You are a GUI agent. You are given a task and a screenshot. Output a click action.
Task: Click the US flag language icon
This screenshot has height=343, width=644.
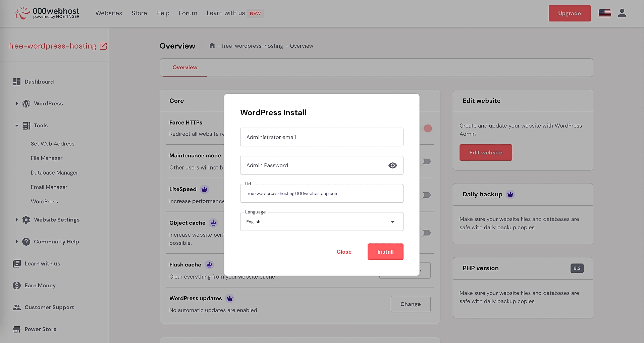tap(605, 13)
